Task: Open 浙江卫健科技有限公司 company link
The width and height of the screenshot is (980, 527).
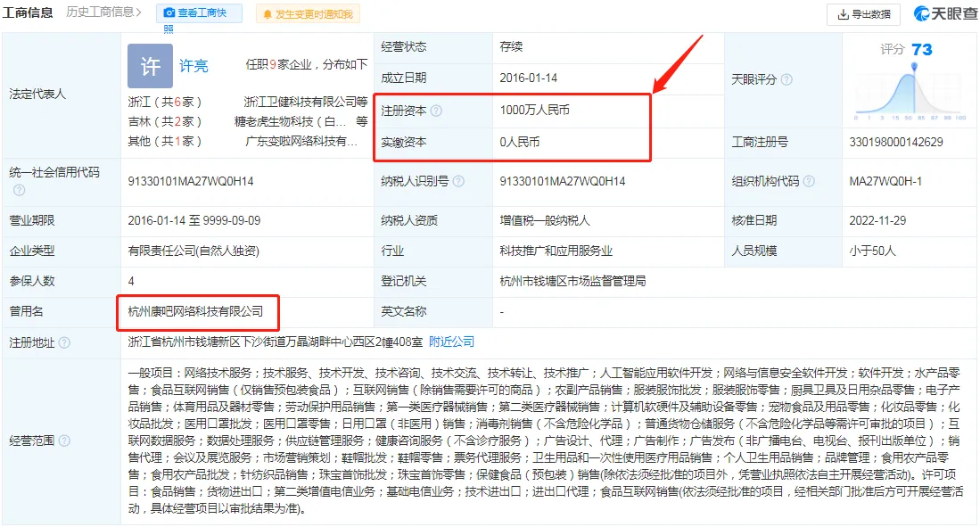Action: point(306,102)
